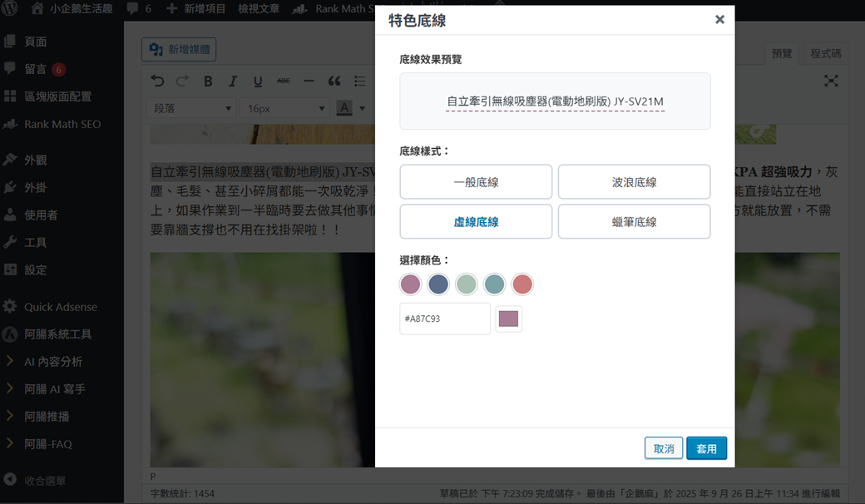865x504 pixels.
Task: Toggle italic formatting
Action: click(x=233, y=81)
